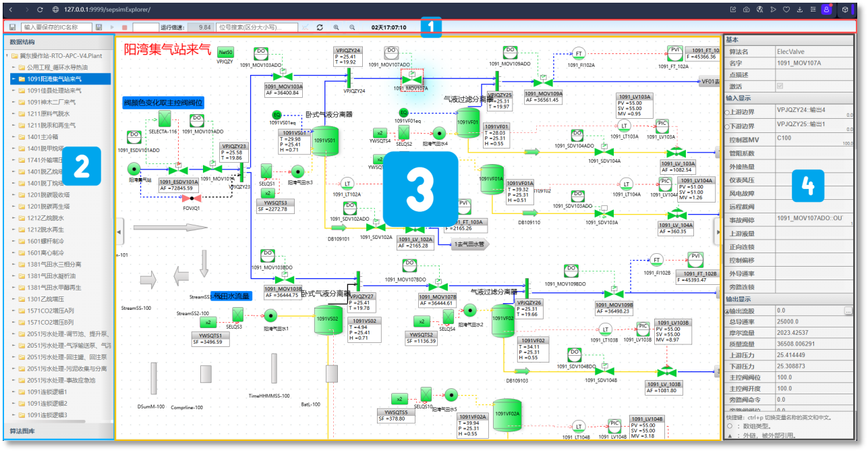Image resolution: width=868 pixels, height=453 pixels.
Task: Click the browser screenshot camera icon
Action: click(746, 9)
